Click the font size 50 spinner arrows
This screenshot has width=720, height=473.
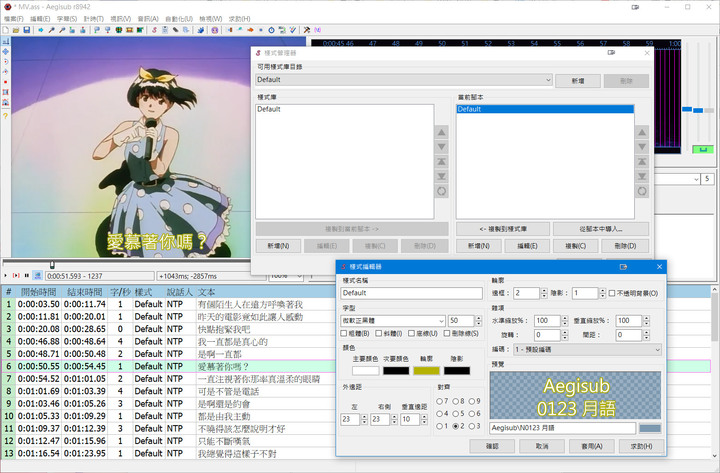click(x=478, y=321)
